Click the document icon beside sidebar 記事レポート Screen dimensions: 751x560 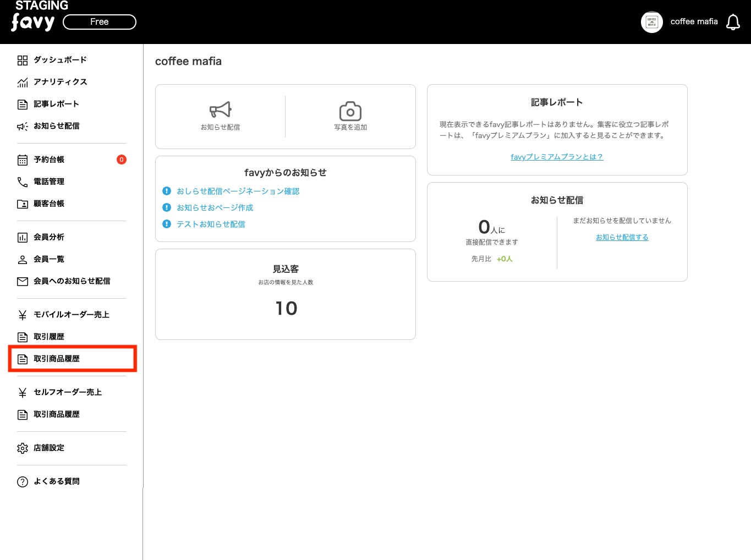23,104
